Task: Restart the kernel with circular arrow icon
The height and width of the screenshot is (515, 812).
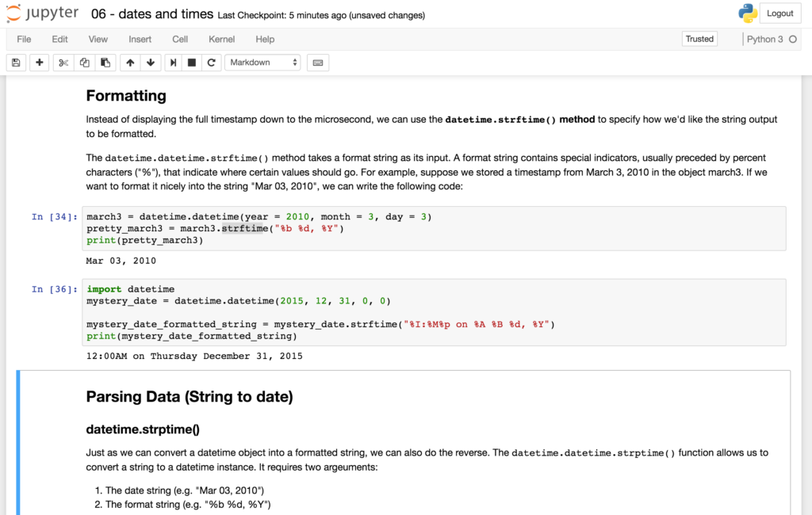Action: (211, 63)
